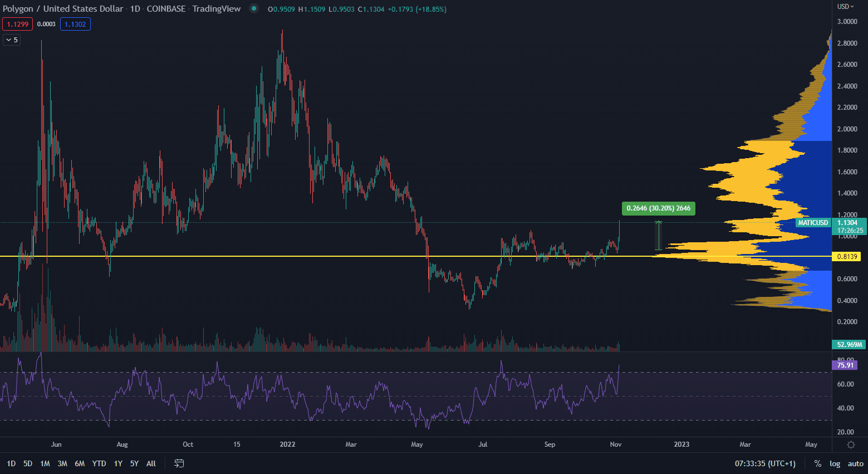The width and height of the screenshot is (868, 474).
Task: Open the timezone menu at 07:33:35 (UTC+1)
Action: 765,463
